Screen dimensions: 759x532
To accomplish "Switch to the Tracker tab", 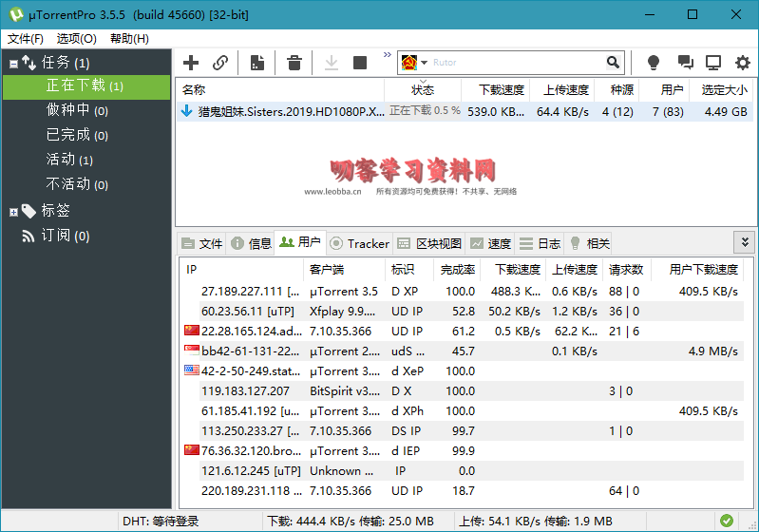I will 360,243.
